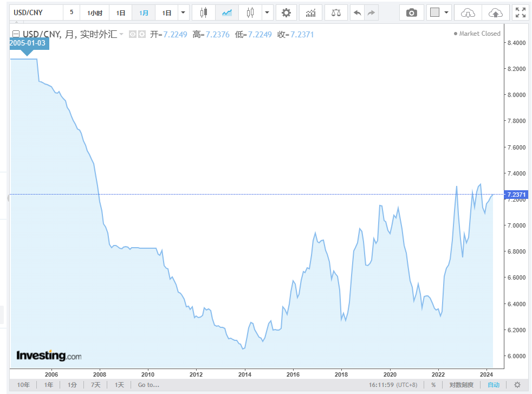Take a chart snapshot with camera icon
Image resolution: width=532 pixels, height=394 pixels.
tap(412, 12)
